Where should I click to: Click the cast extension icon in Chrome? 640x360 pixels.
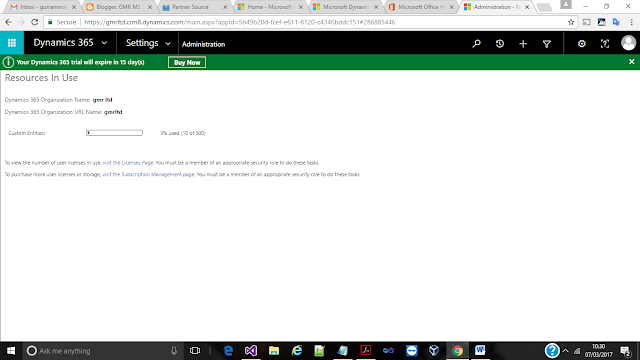(587, 22)
